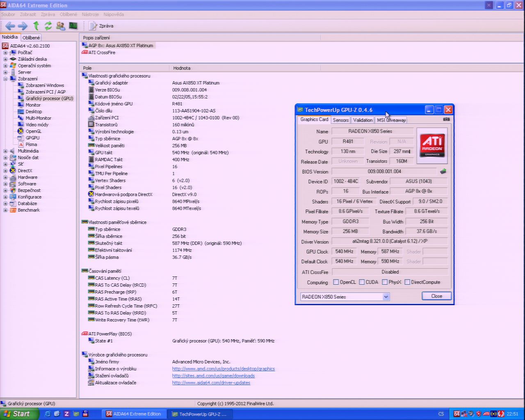Click the green Refresh arrows icon
The height and width of the screenshot is (420, 525).
pyautogui.click(x=48, y=26)
